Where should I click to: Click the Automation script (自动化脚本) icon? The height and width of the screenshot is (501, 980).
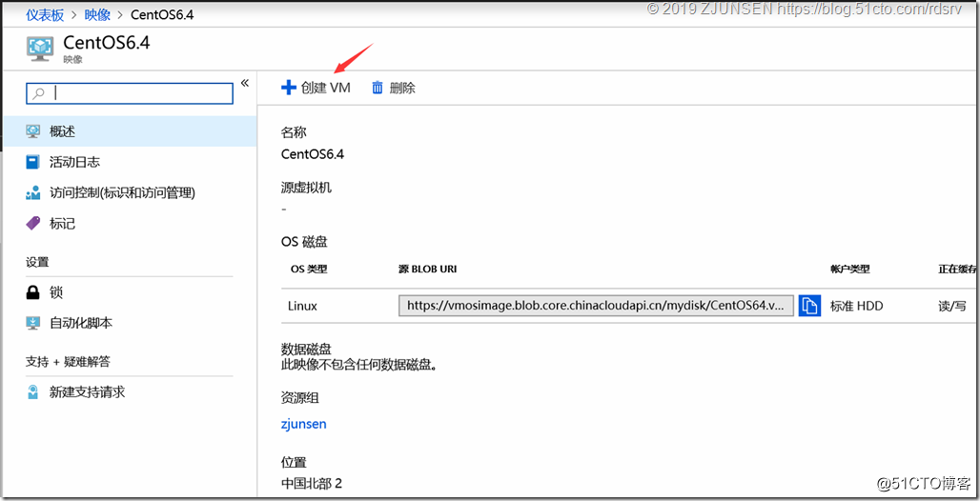[x=33, y=323]
